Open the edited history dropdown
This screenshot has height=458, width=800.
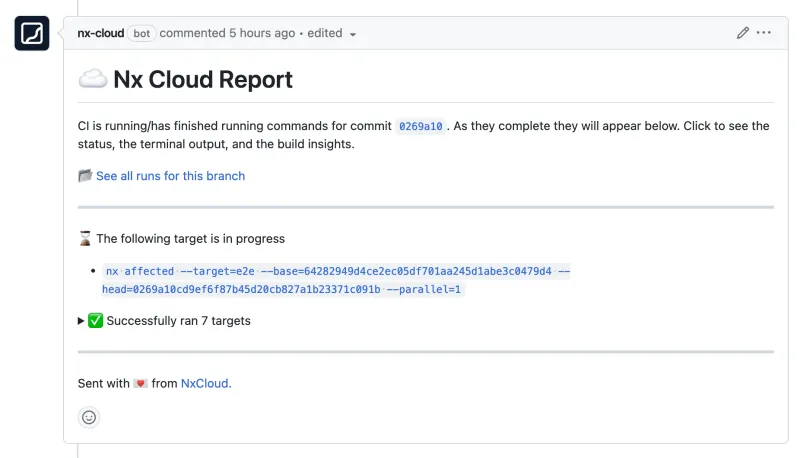pyautogui.click(x=331, y=33)
